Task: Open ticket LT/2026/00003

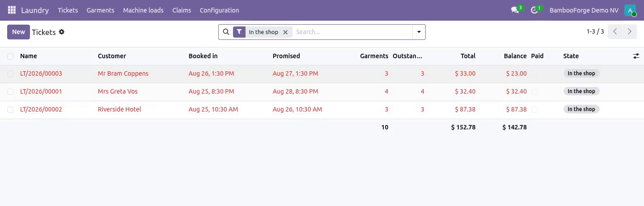Action: pyautogui.click(x=41, y=73)
